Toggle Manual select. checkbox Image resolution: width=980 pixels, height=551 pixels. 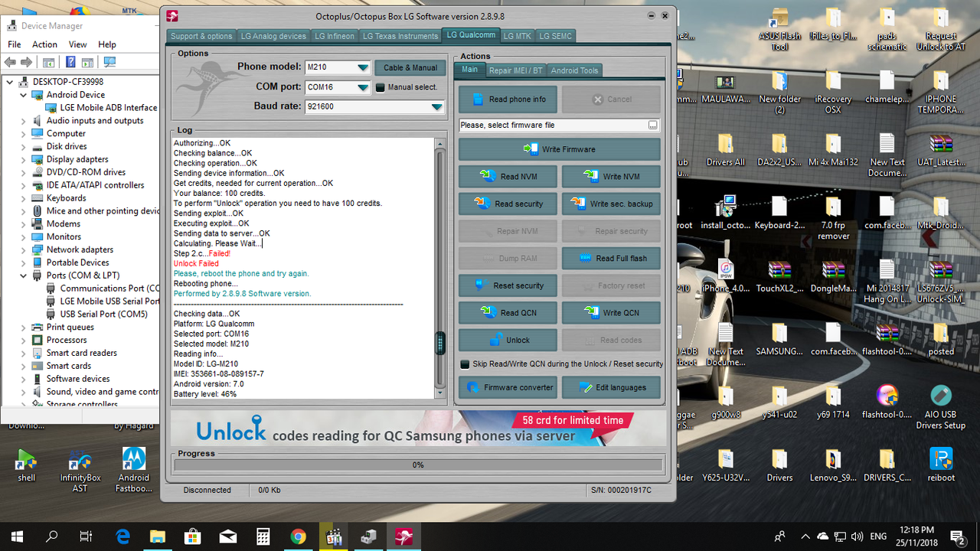tap(380, 87)
